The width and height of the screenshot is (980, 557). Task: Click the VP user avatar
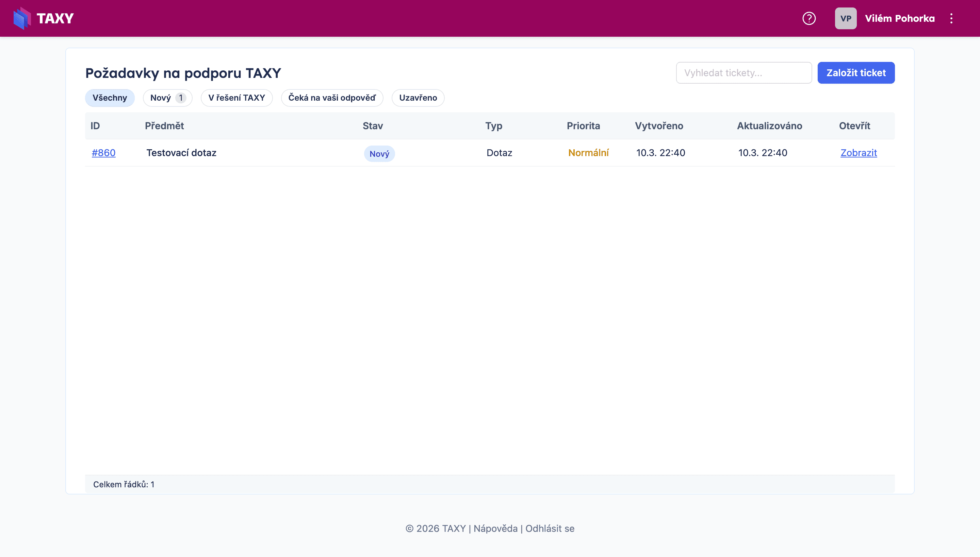click(846, 18)
